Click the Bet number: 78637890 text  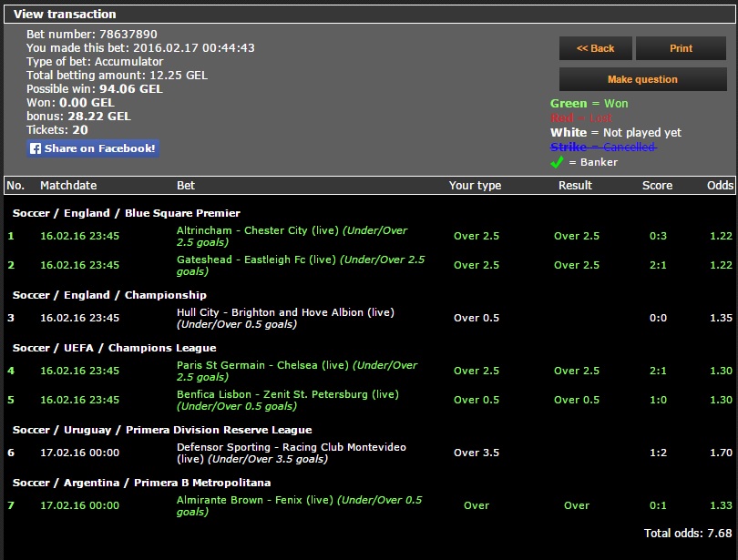coord(92,34)
